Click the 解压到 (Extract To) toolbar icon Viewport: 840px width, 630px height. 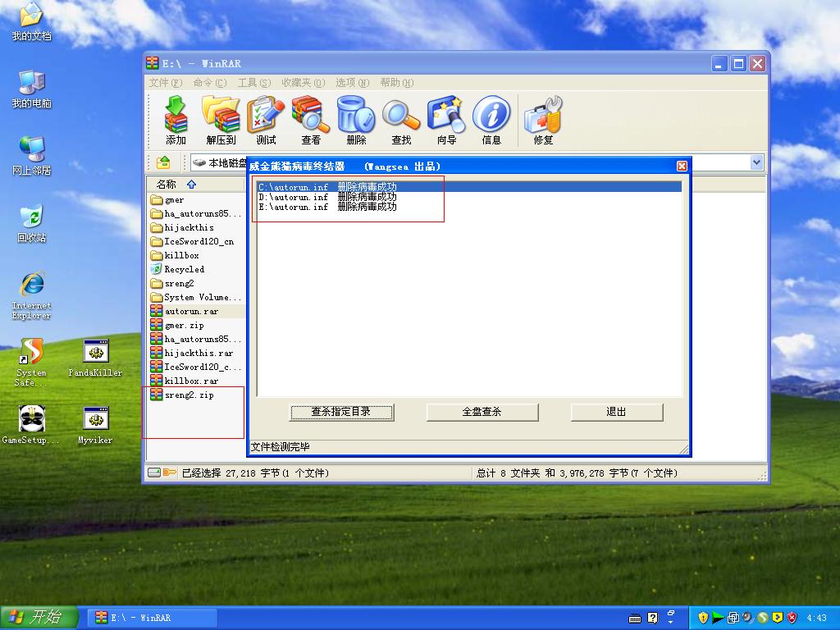[x=221, y=120]
